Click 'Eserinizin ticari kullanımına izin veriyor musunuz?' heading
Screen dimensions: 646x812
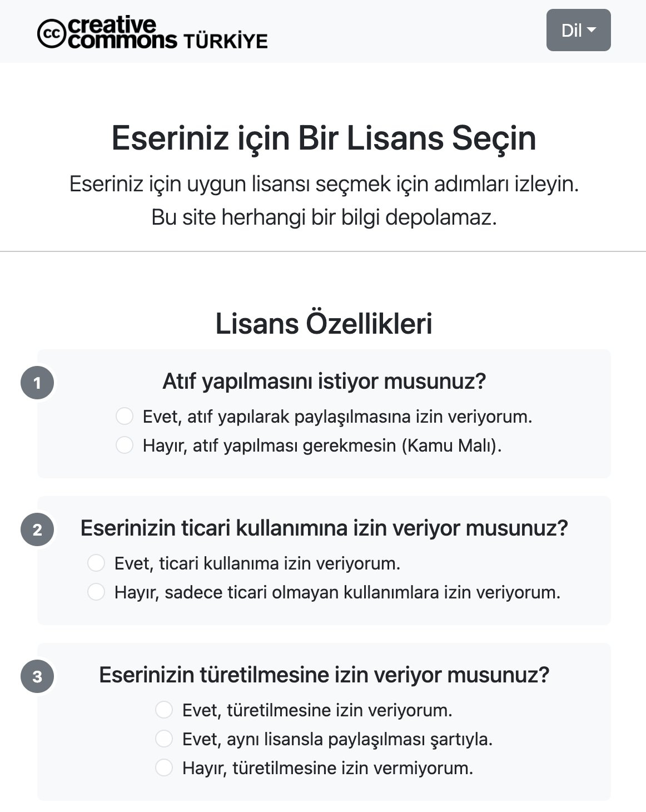324,528
